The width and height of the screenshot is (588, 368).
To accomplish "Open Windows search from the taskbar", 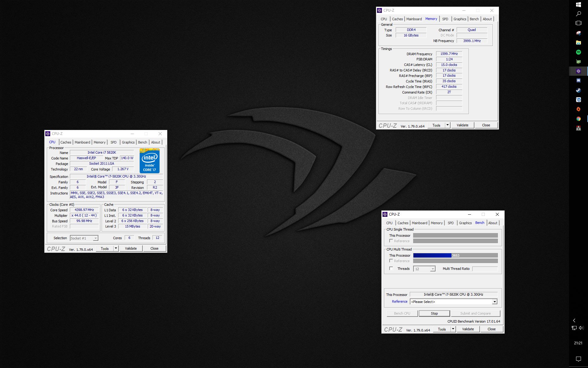I will [578, 14].
